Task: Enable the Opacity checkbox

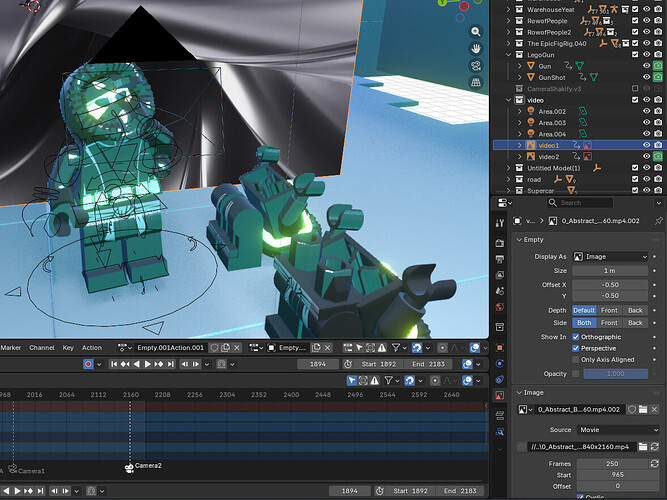Action: pyautogui.click(x=576, y=374)
